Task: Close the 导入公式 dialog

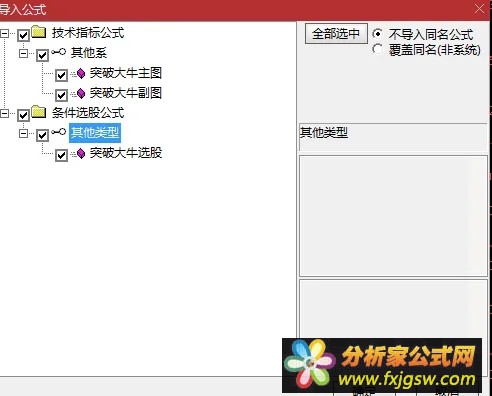Action: pos(479,9)
